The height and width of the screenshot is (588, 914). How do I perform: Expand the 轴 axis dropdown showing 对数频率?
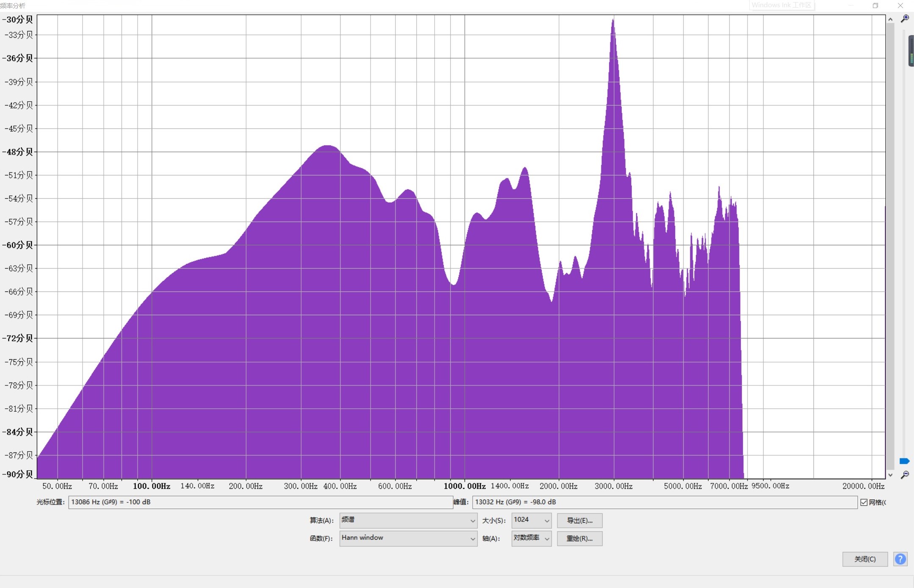pos(531,538)
